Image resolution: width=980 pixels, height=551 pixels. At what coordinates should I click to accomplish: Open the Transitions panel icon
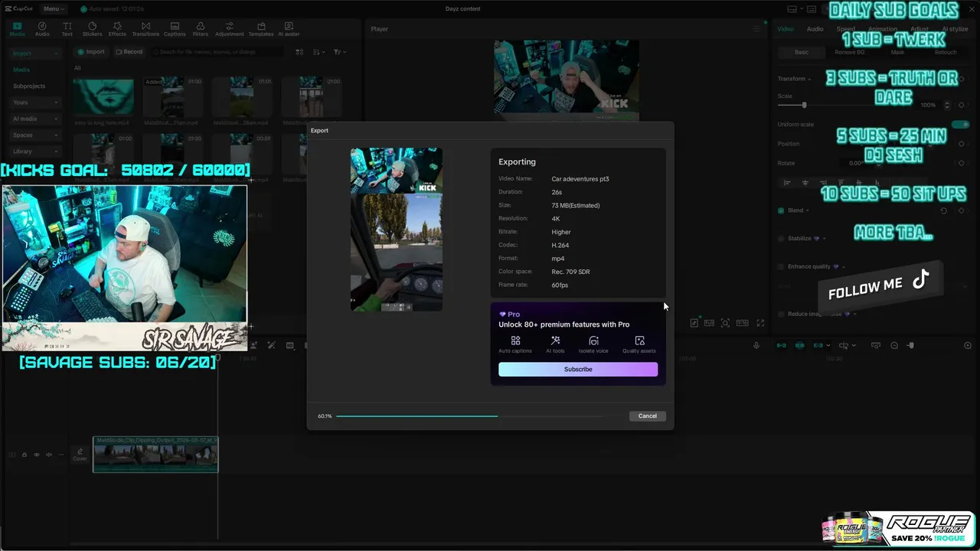(145, 29)
